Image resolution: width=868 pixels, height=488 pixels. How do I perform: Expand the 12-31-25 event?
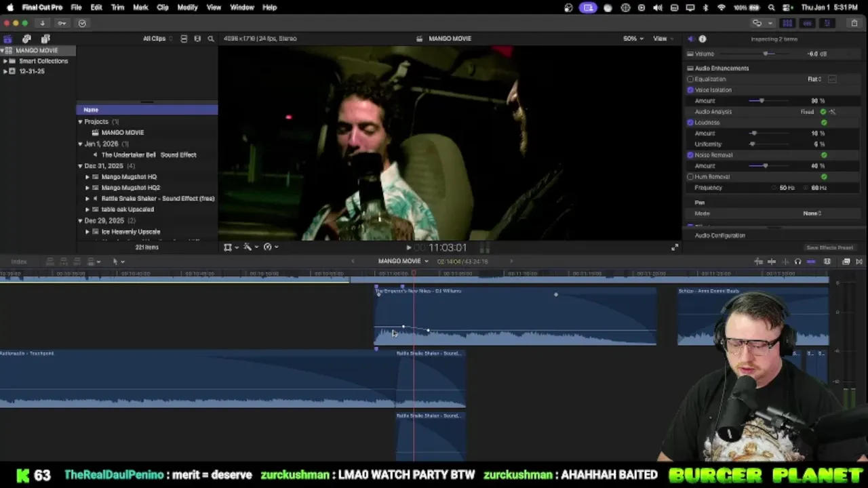click(x=5, y=71)
